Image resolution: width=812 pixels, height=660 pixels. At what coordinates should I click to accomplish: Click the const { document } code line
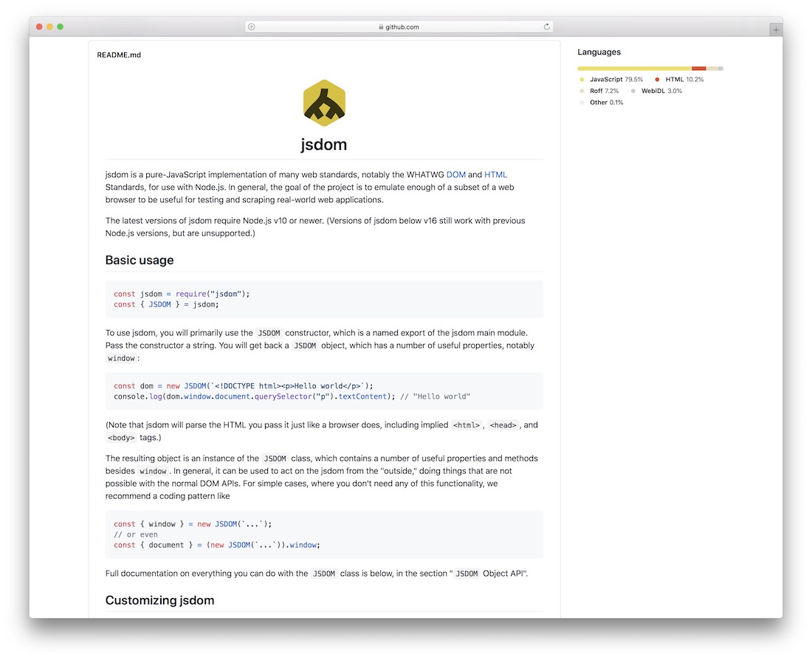tap(217, 545)
